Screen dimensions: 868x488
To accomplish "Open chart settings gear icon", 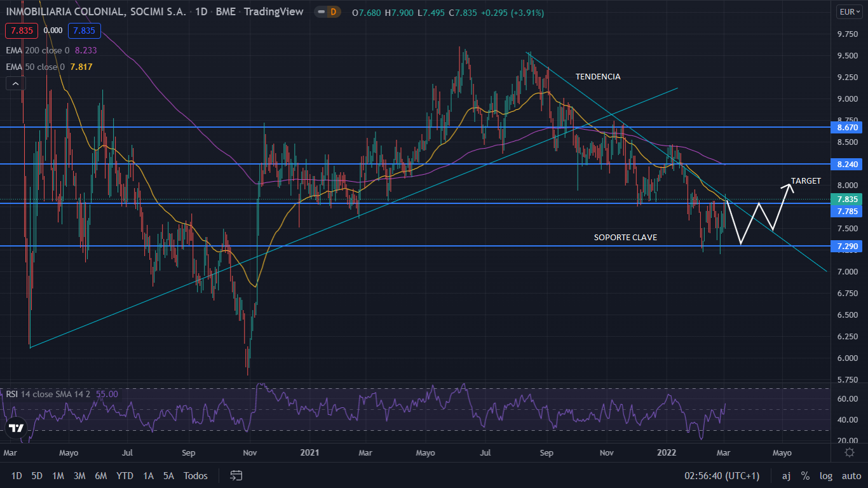I will pyautogui.click(x=849, y=452).
